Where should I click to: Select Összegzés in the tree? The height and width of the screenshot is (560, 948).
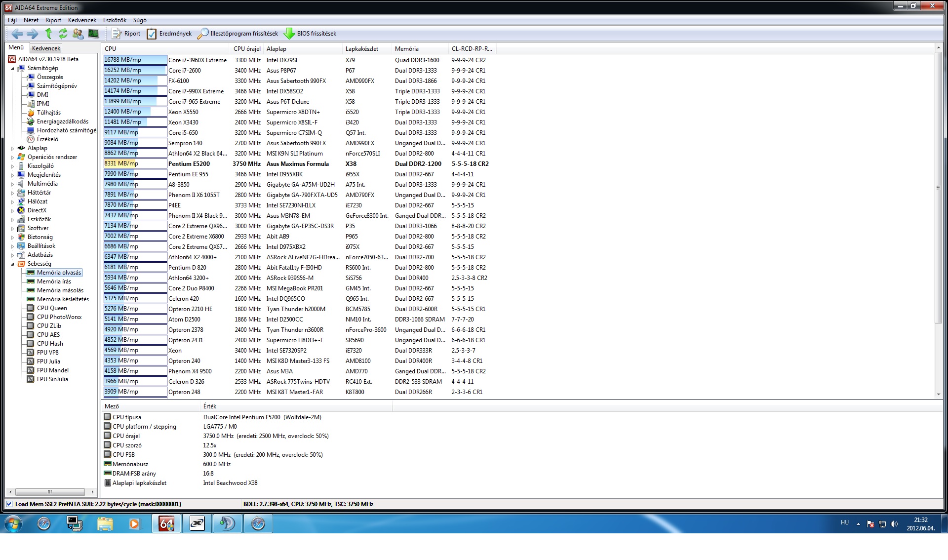50,77
